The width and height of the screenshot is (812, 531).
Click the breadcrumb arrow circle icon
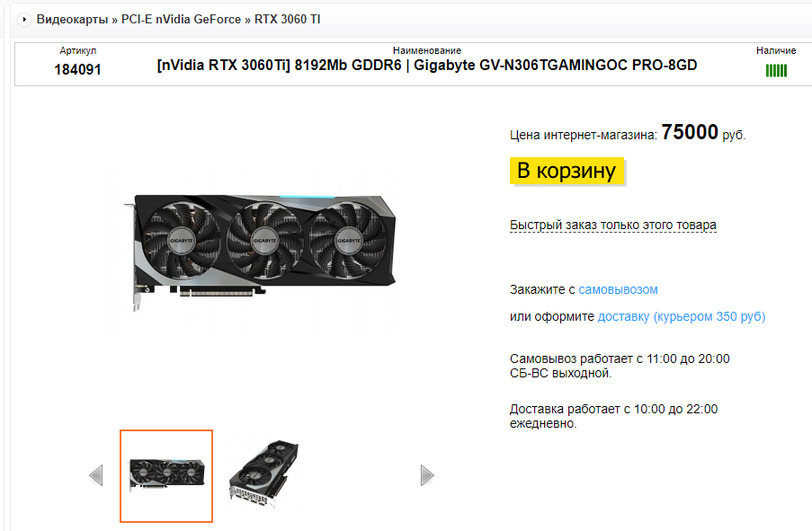point(23,20)
